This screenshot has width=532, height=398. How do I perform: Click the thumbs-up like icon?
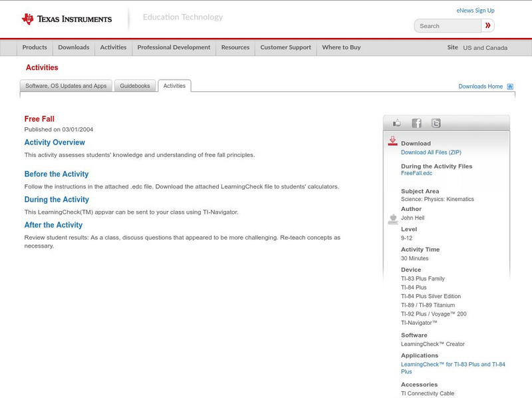point(397,123)
